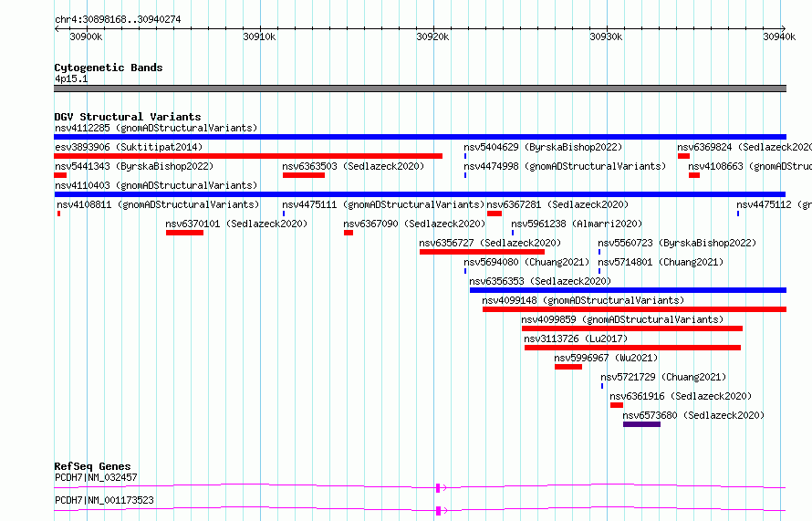Select the red bar under nsv5996967
812x521 pixels.
click(x=568, y=367)
